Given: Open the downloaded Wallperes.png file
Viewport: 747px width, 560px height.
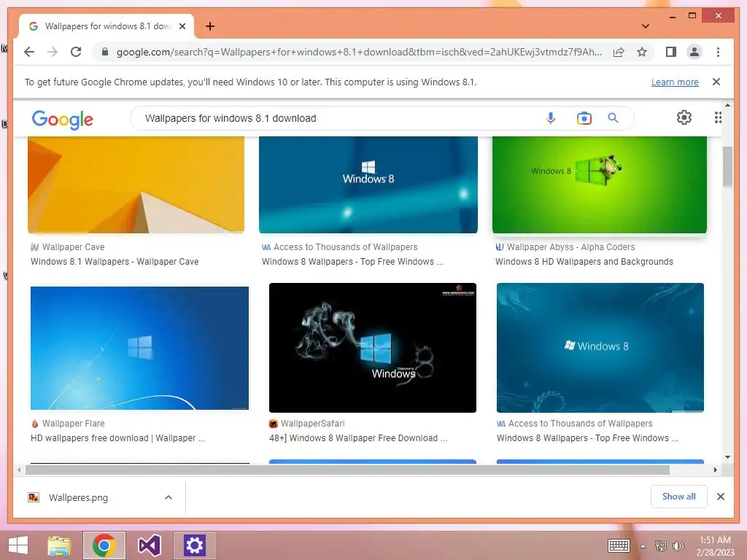Looking at the screenshot, I should point(78,497).
